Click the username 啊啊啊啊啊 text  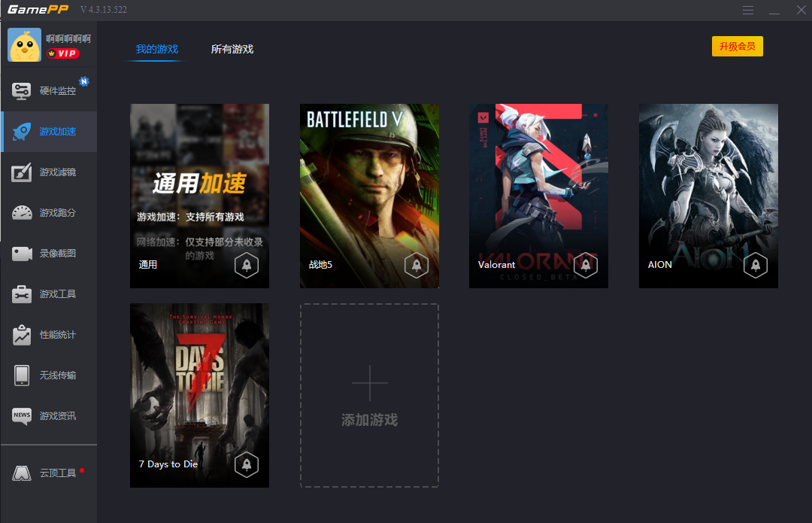(68, 38)
